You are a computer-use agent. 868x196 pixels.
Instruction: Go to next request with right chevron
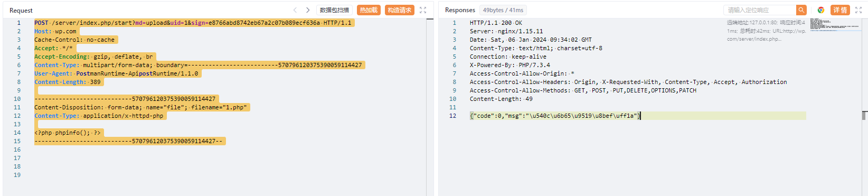[308, 10]
